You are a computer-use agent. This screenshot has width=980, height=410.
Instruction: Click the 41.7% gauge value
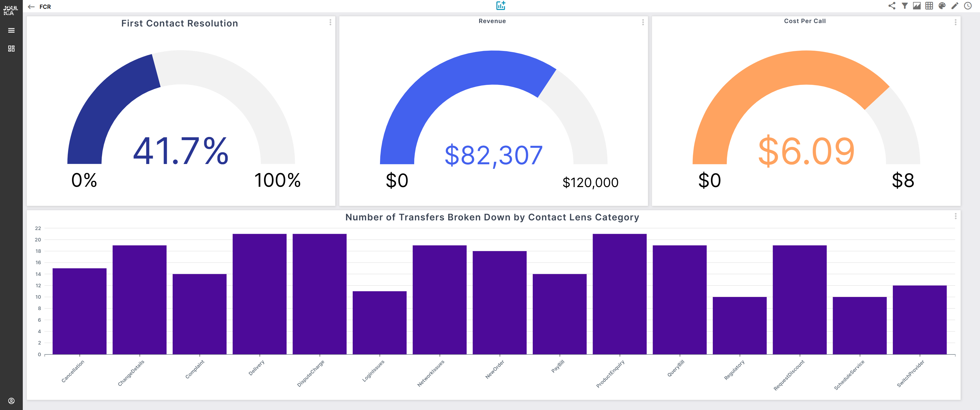click(181, 151)
